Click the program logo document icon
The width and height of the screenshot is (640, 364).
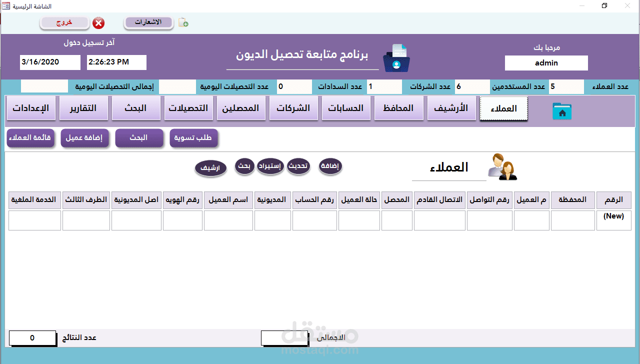(x=396, y=57)
